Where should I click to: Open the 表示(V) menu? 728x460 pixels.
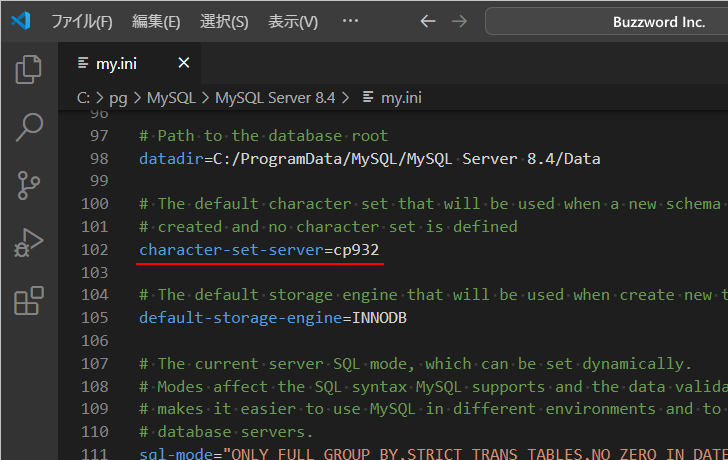(293, 21)
